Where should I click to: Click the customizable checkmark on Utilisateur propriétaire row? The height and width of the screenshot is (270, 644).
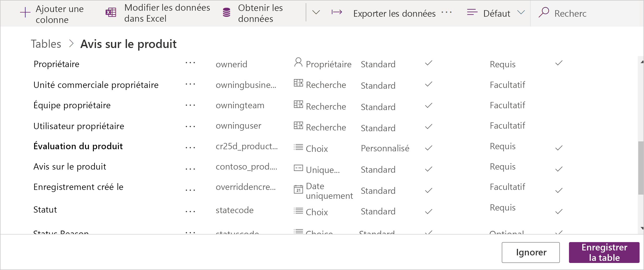(x=429, y=127)
